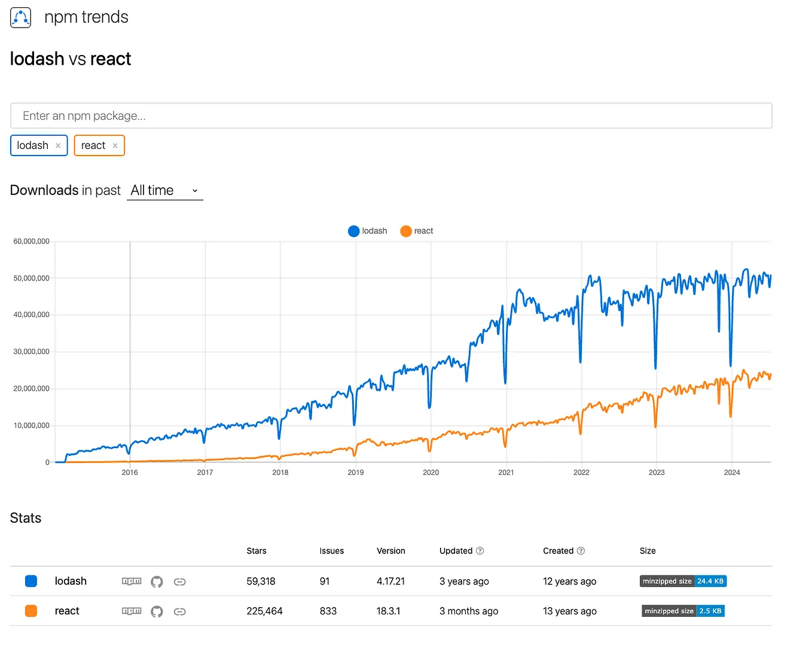Click the 2020 x-axis label
812x658 pixels.
click(x=431, y=473)
